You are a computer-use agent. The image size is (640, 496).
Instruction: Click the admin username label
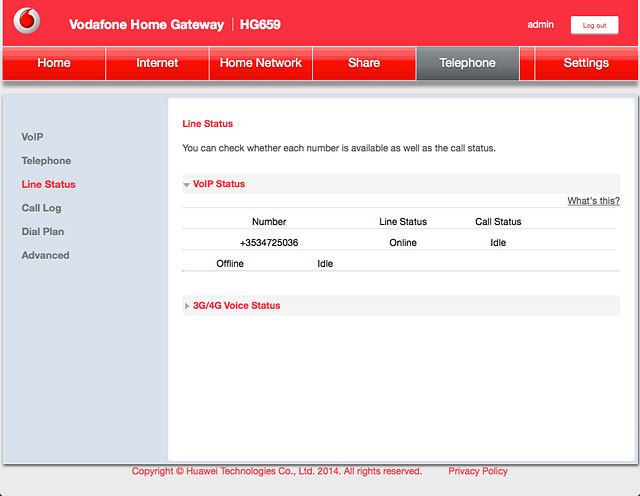coord(540,24)
